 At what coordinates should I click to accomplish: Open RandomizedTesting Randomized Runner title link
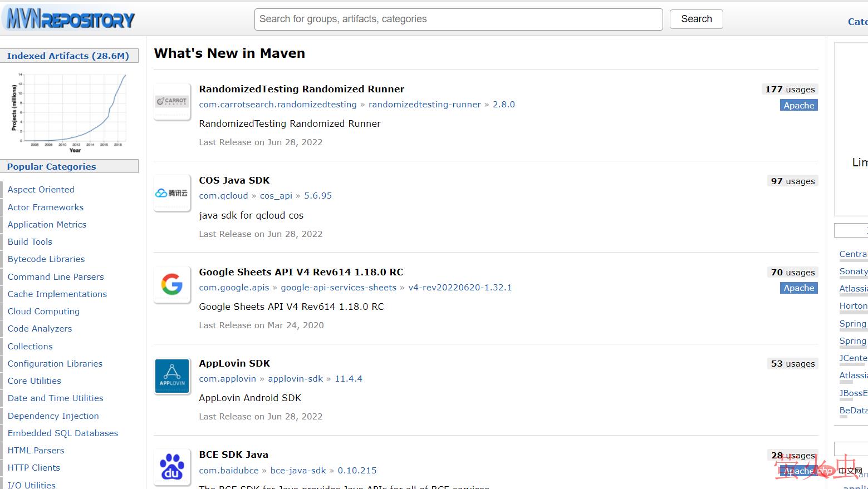pos(301,89)
